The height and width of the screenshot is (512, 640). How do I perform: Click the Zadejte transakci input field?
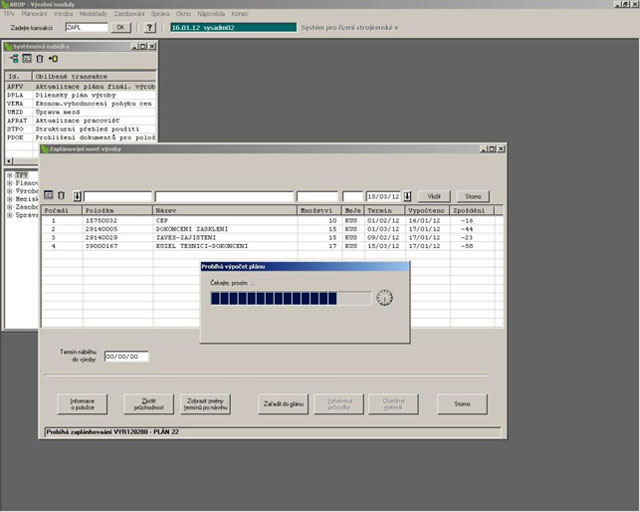pos(87,28)
